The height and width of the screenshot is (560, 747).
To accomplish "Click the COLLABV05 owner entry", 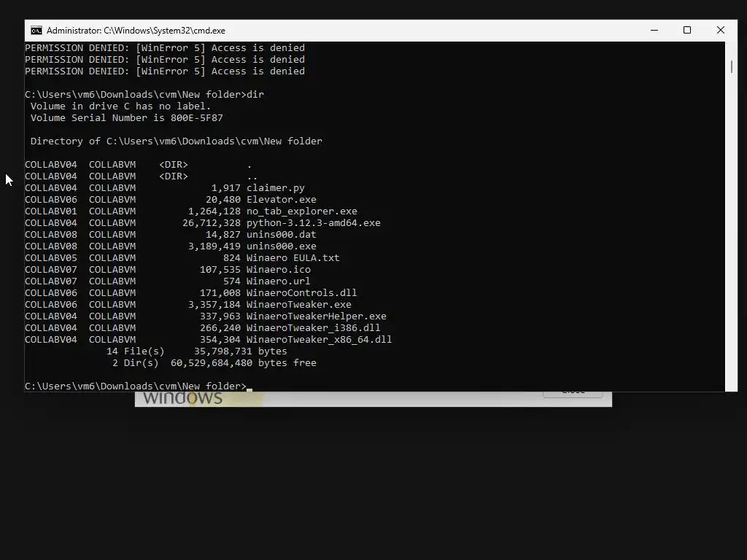I will point(51,257).
